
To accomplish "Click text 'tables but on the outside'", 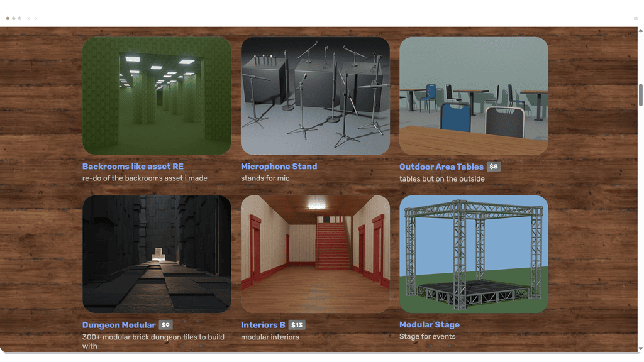I will tap(441, 178).
